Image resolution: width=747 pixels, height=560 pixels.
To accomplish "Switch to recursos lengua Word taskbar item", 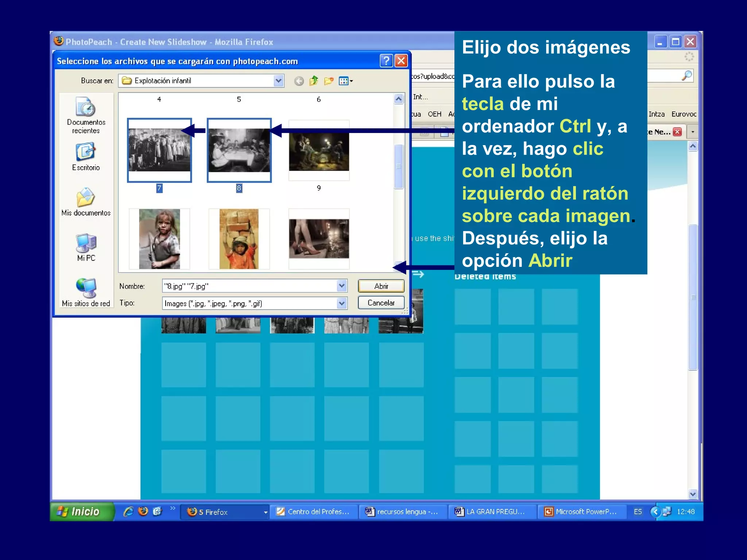I will (403, 512).
